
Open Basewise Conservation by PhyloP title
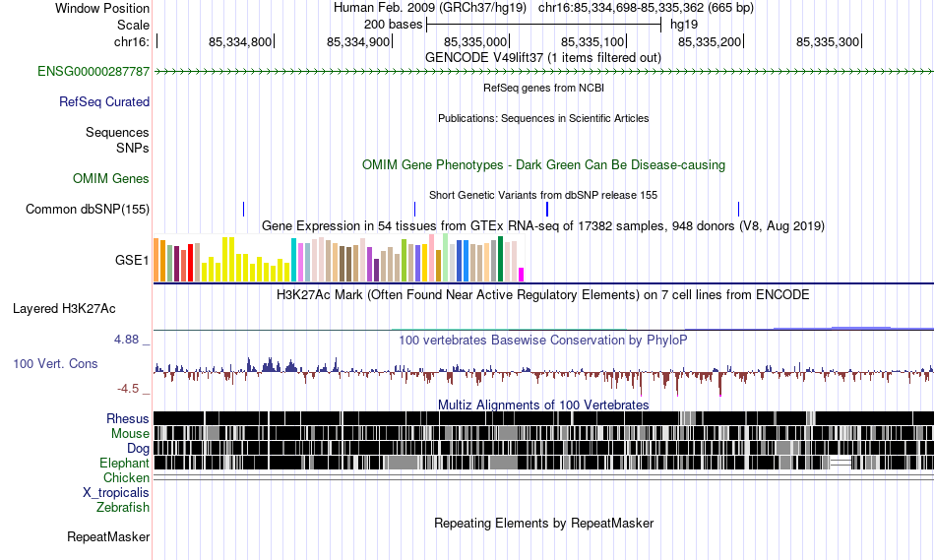click(x=543, y=340)
